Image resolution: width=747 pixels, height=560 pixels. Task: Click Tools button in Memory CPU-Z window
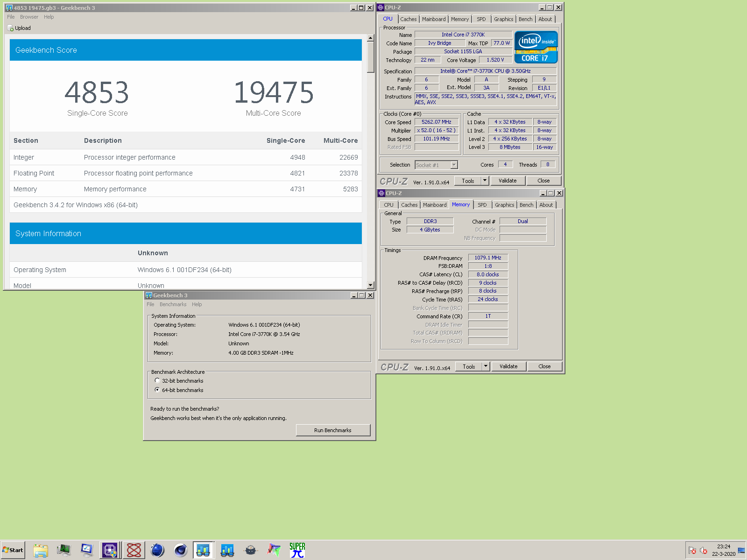(x=469, y=366)
